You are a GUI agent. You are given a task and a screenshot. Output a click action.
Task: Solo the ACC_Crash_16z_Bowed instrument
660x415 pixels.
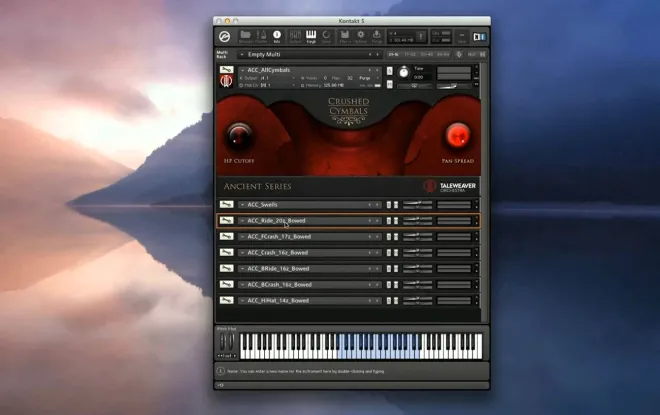389,253
